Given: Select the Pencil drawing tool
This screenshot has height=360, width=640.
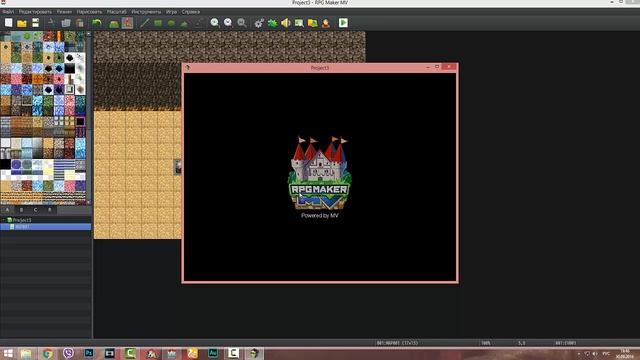Looking at the screenshot, I should (x=144, y=23).
